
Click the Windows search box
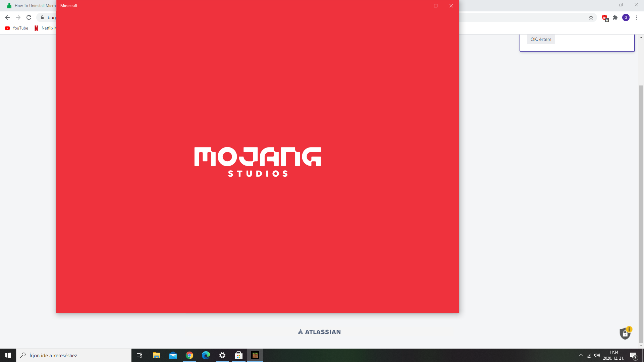[x=74, y=355]
